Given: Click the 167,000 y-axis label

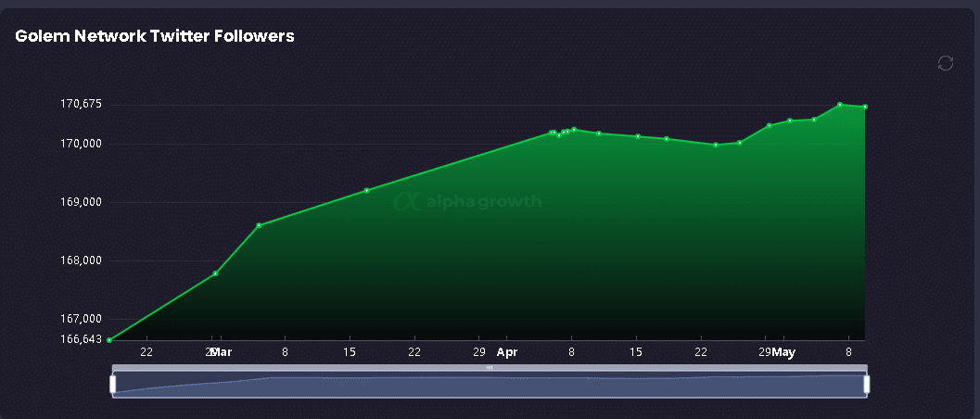Looking at the screenshot, I should [81, 319].
